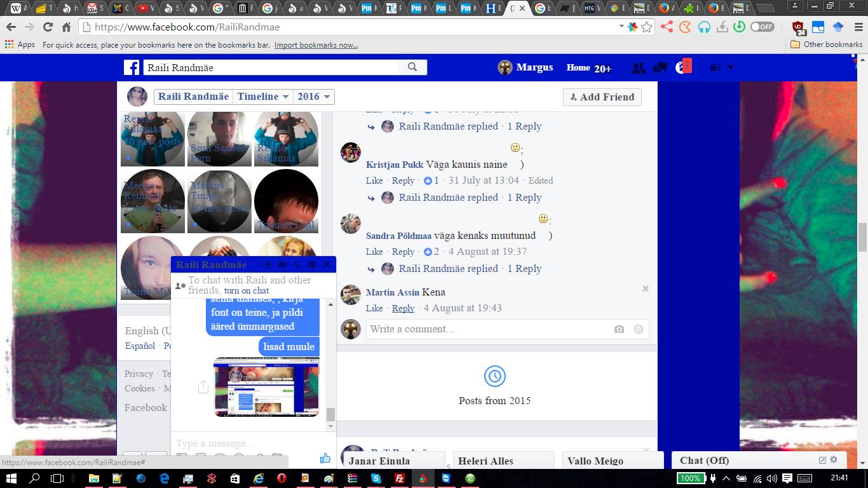
Task: Click the page vertical scrollbar thumb
Action: point(862,238)
